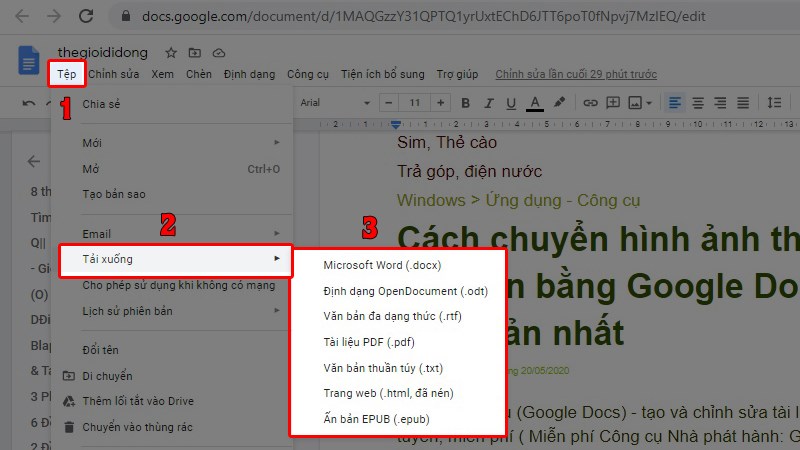Choose Đổi tên in file menu
Image resolution: width=800 pixels, height=450 pixels.
tap(172, 350)
